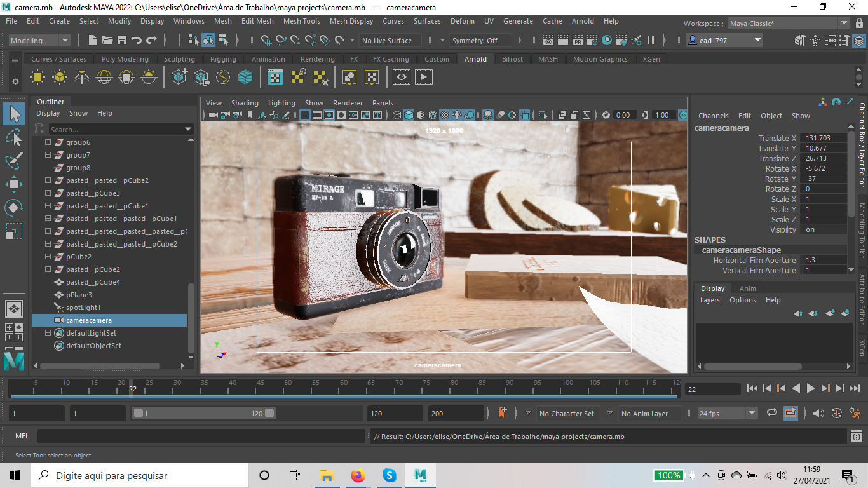Screen dimensions: 868x488
Task: Switch to the Rendering shelf tab
Action: tap(318, 59)
